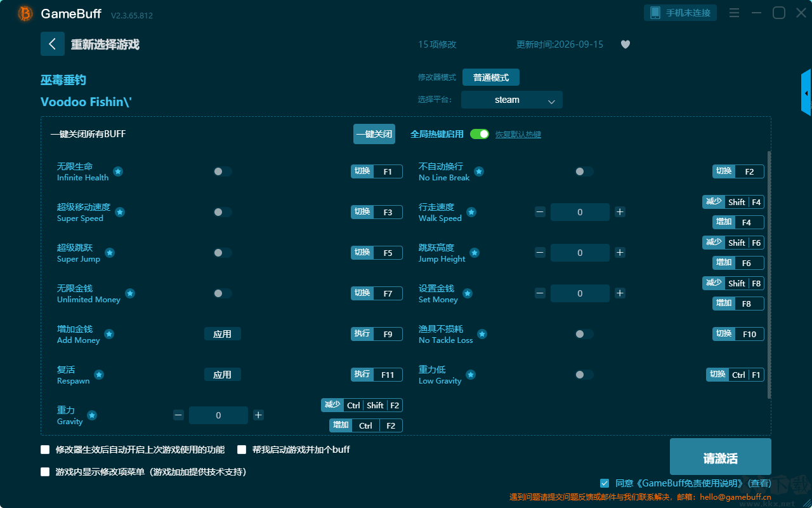The width and height of the screenshot is (812, 508).
Task: Click the Jump Height value field
Action: (580, 253)
